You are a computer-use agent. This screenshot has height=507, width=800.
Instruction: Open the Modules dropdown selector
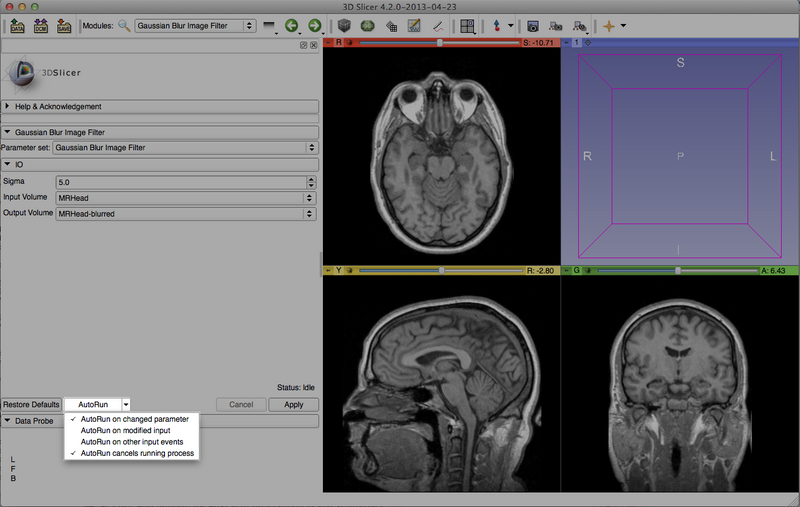195,25
